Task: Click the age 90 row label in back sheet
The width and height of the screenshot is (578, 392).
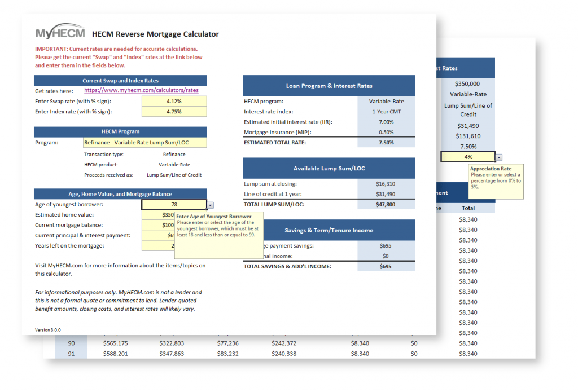Action: (x=71, y=343)
